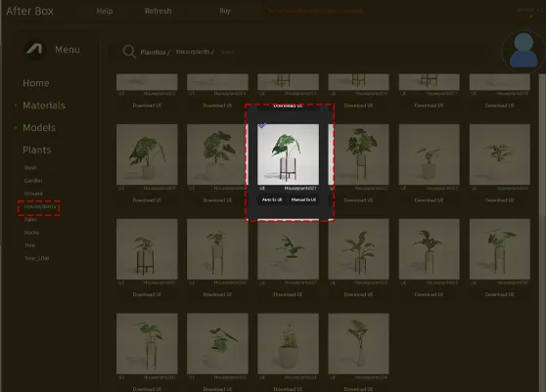Select the Bush plant category
546x392 pixels.
[30, 168]
